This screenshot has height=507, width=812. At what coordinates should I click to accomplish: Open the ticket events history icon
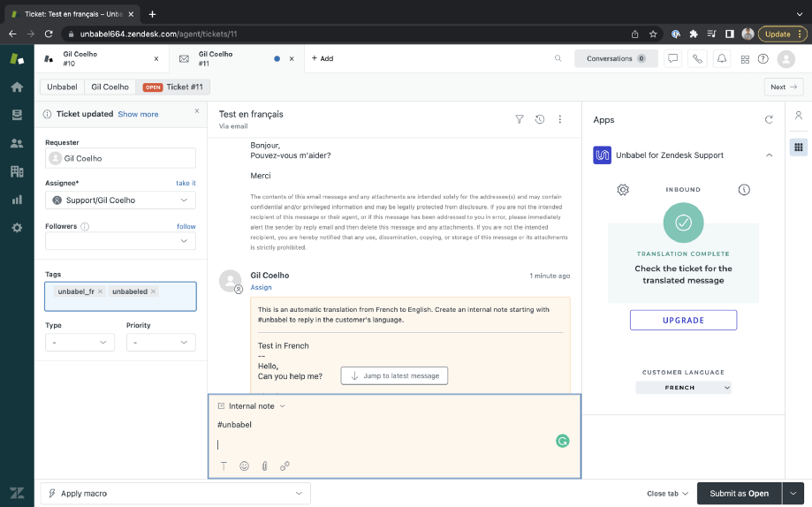(540, 119)
